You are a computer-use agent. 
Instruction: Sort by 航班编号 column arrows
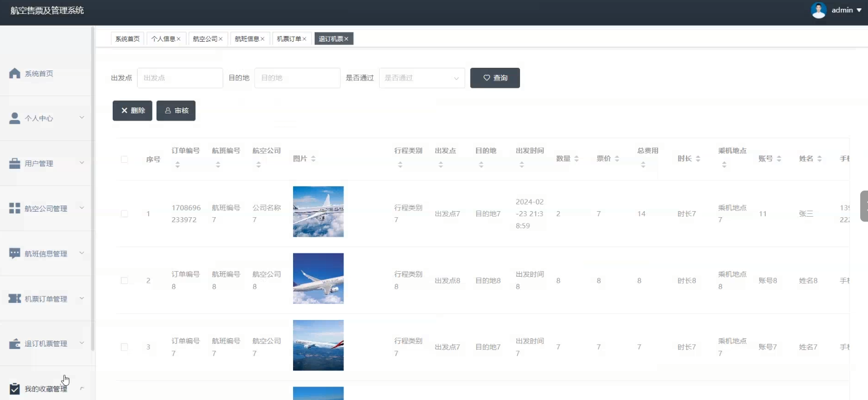(x=218, y=164)
